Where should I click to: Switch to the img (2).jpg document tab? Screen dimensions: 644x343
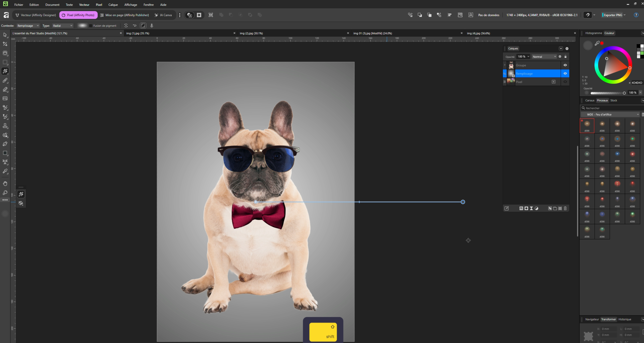pyautogui.click(x=251, y=33)
